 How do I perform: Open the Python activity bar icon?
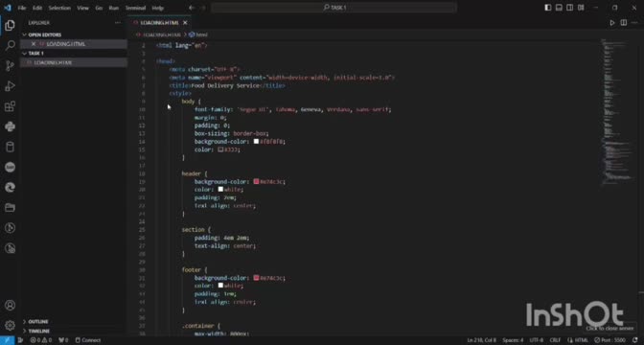point(10,126)
